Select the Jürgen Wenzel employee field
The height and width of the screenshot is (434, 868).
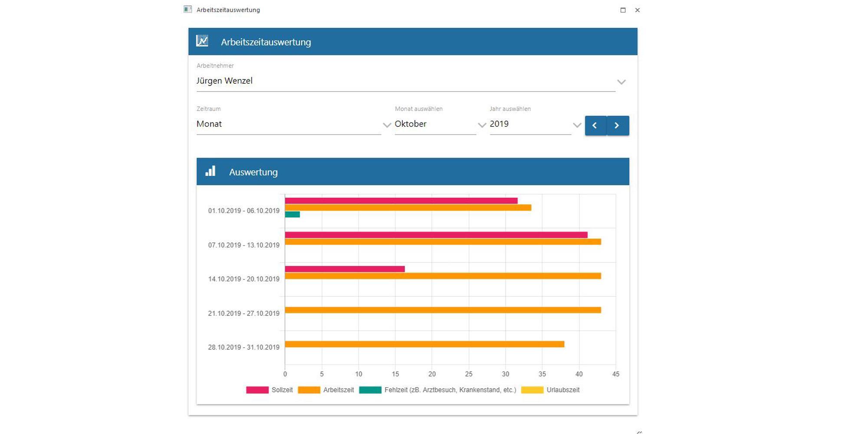click(x=406, y=81)
